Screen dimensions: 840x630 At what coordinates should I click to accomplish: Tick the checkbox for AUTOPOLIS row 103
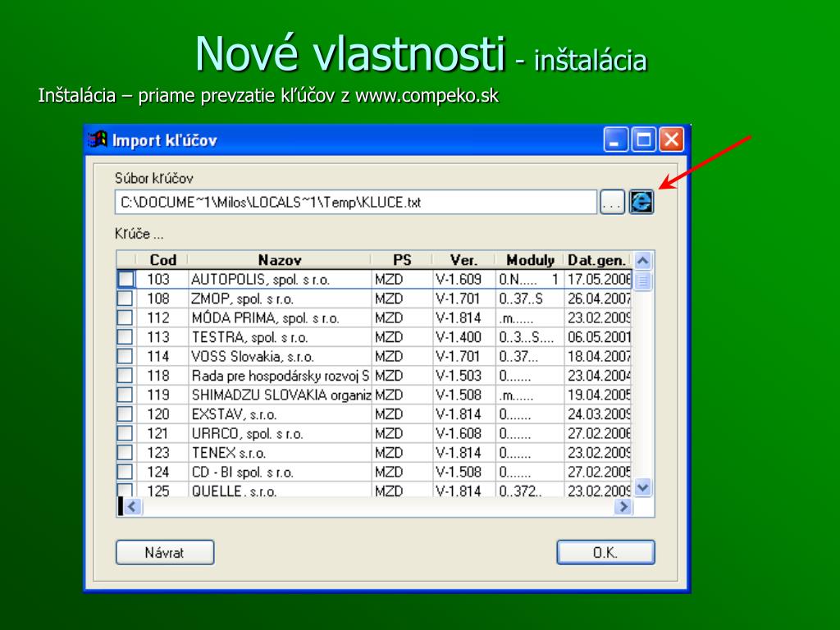point(126,279)
